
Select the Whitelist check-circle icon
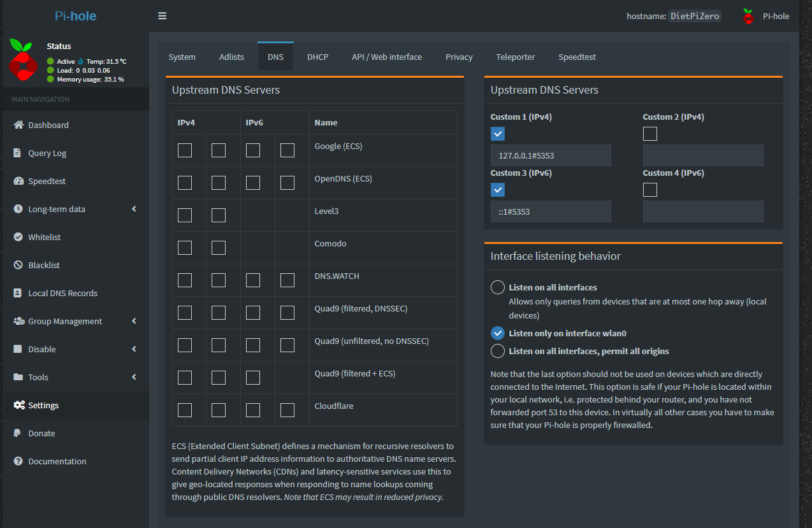pyautogui.click(x=18, y=237)
